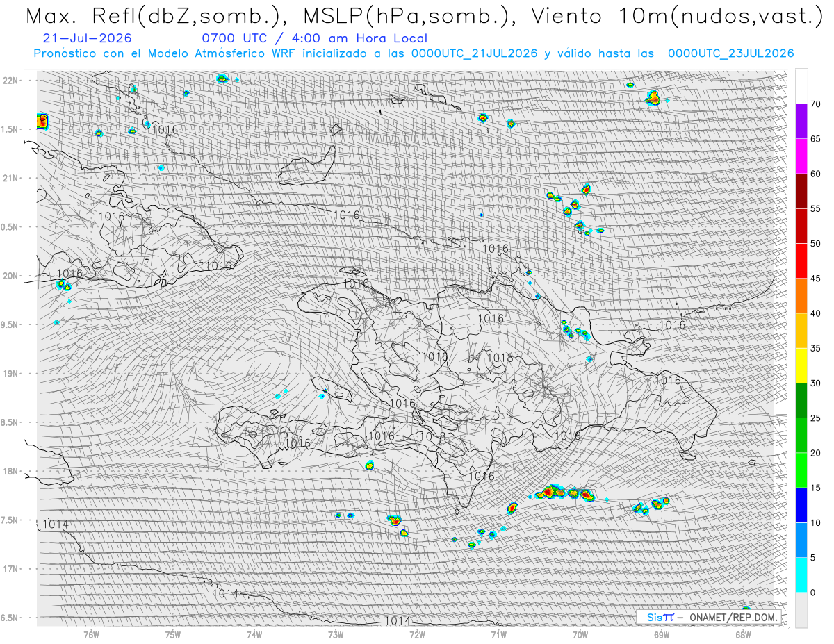The width and height of the screenshot is (834, 644).
Task: Click the darkest red 55–60 dBZ colorbar segment
Action: pyautogui.click(x=801, y=191)
